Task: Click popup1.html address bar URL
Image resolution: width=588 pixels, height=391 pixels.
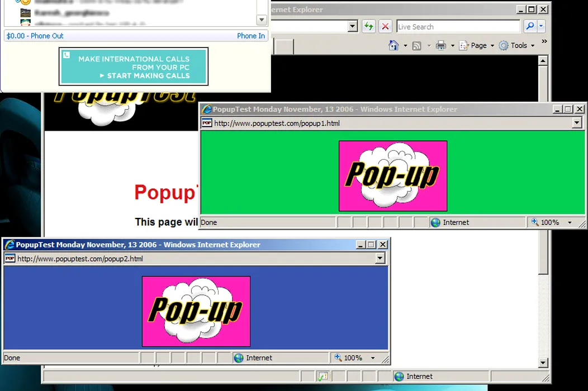Action: [277, 123]
